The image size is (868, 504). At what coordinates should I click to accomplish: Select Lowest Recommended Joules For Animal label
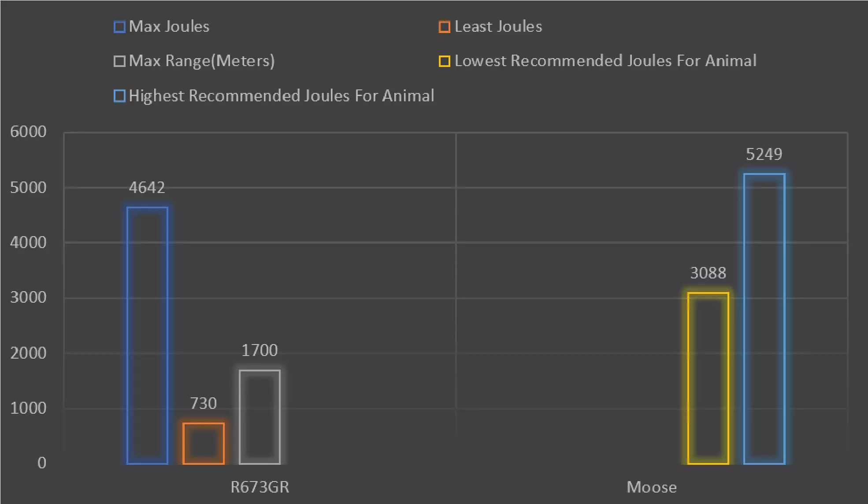(x=605, y=61)
